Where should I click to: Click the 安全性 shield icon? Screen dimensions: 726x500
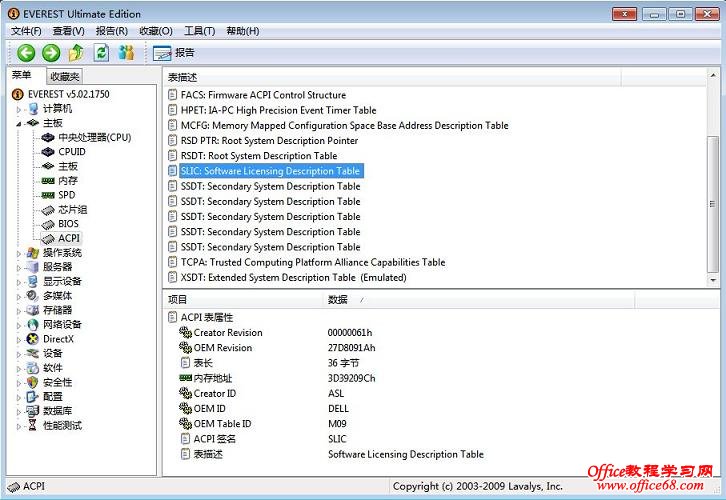[32, 382]
